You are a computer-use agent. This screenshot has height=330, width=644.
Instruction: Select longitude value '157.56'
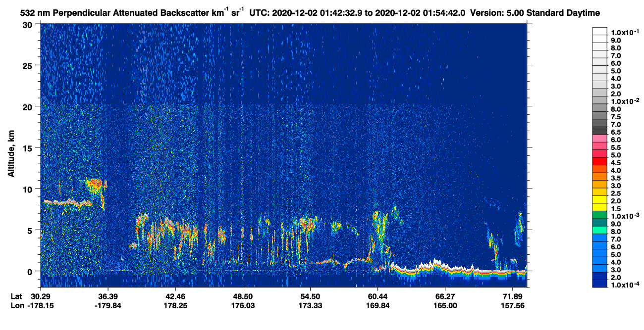tap(513, 306)
